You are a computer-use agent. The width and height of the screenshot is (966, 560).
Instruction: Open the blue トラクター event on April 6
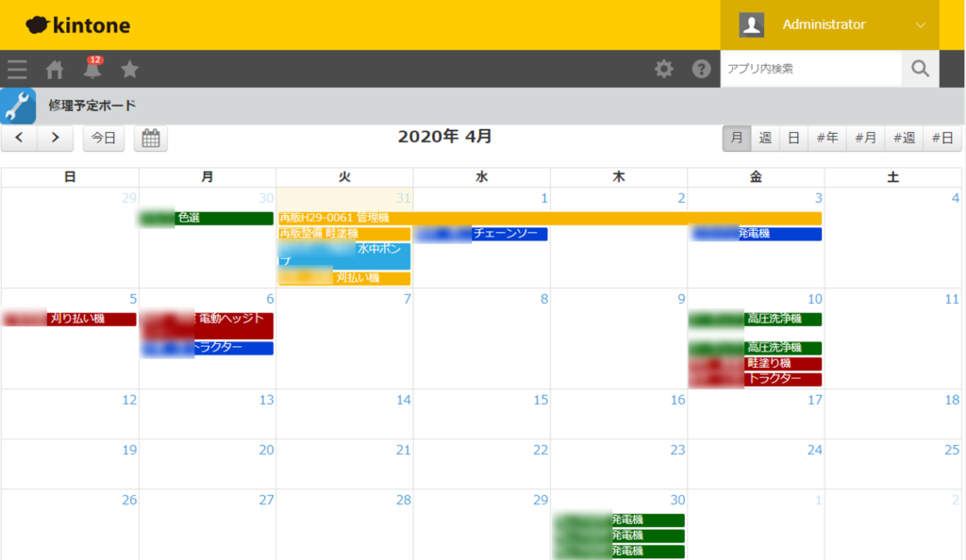coord(207,348)
